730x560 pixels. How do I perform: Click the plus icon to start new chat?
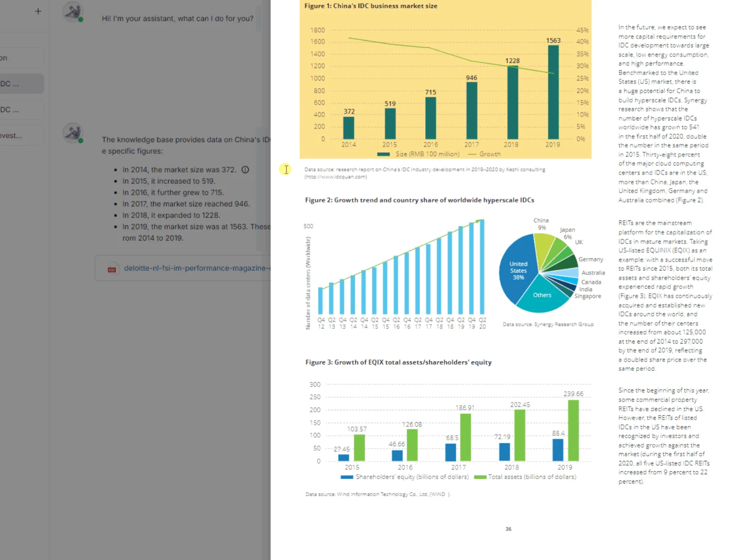coord(38,11)
